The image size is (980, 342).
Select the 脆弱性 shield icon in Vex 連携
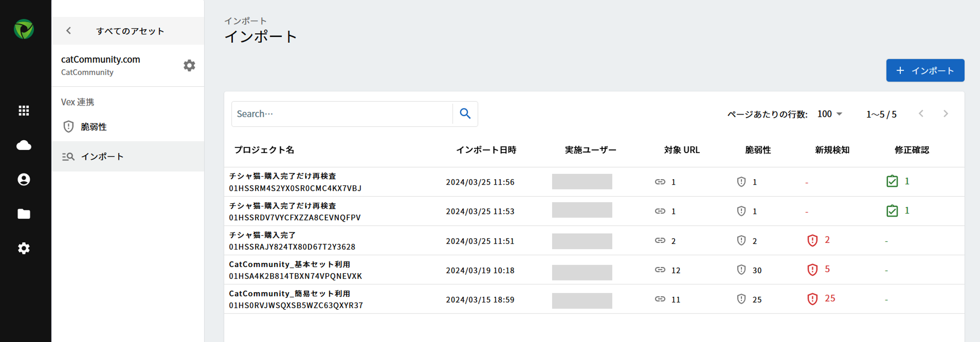coord(68,127)
